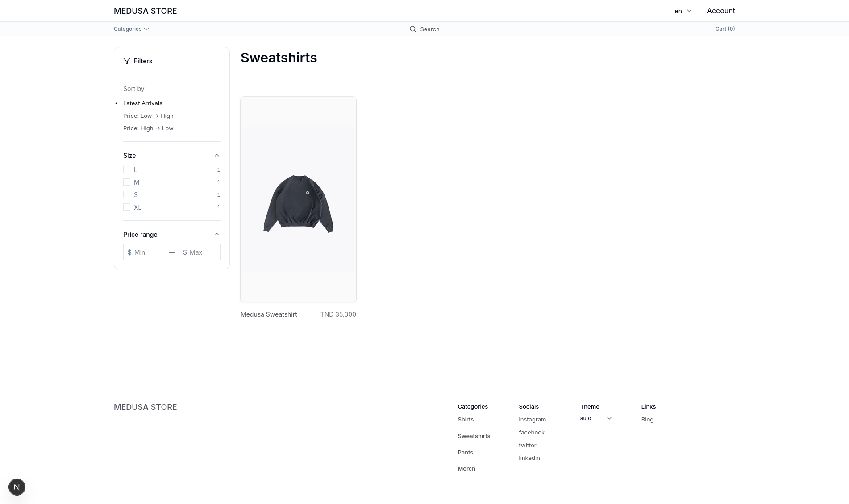Visit the linkedin social link
Image resolution: width=849 pixels, height=504 pixels.
[x=529, y=458]
